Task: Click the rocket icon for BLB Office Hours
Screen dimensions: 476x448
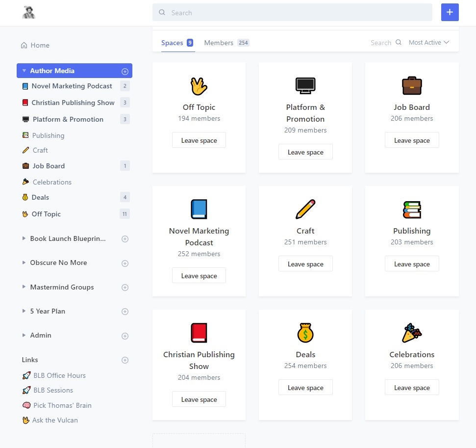Action: (26, 375)
